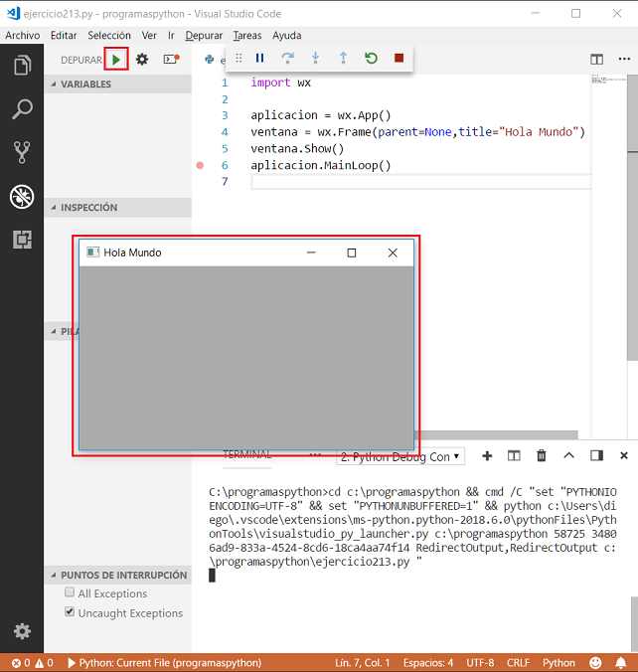Select the Python language mode

[x=558, y=663]
